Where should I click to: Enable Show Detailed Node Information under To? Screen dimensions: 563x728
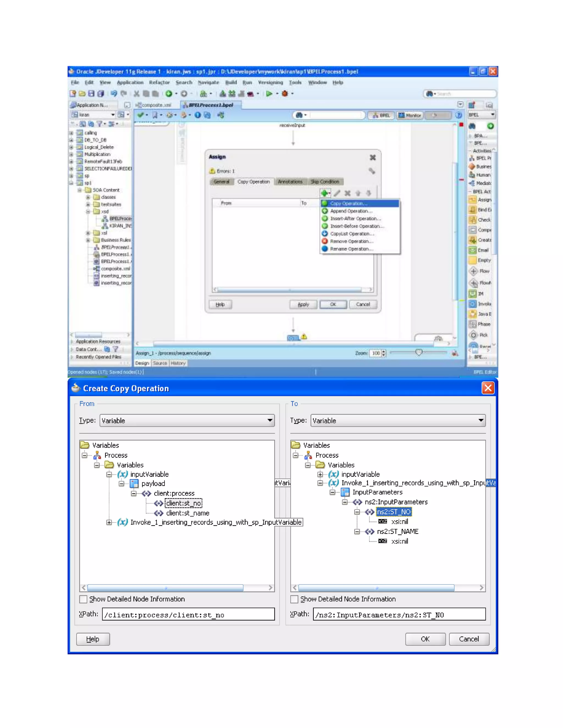pyautogui.click(x=294, y=599)
